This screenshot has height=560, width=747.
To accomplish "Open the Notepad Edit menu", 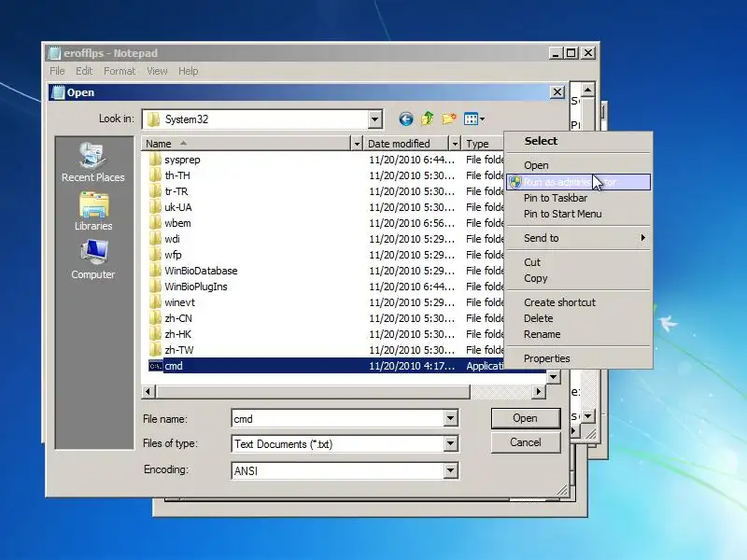I will point(84,71).
